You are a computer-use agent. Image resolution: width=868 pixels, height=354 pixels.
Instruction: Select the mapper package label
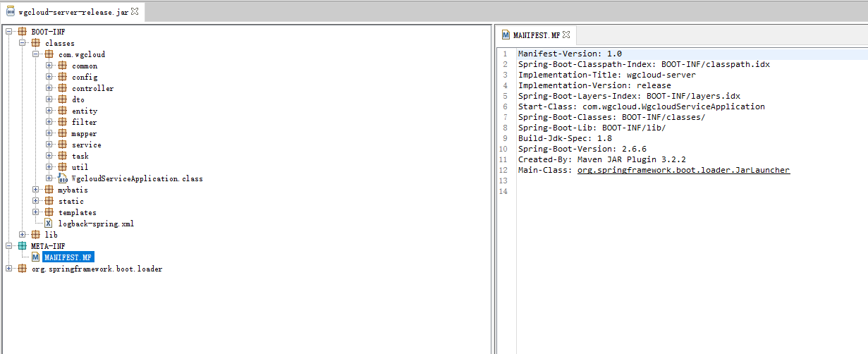click(x=85, y=133)
